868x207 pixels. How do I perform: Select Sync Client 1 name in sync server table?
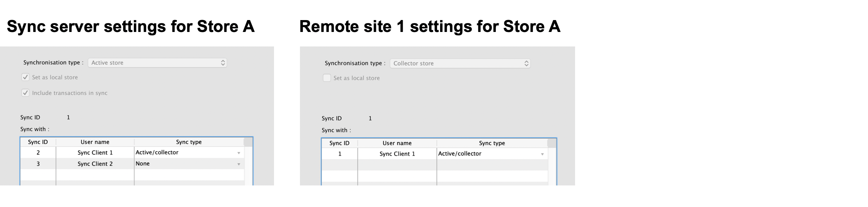click(95, 153)
